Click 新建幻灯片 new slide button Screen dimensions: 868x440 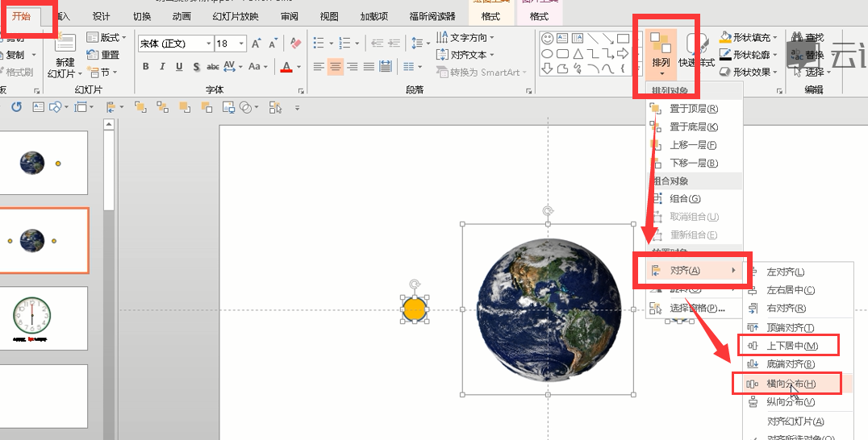65,56
